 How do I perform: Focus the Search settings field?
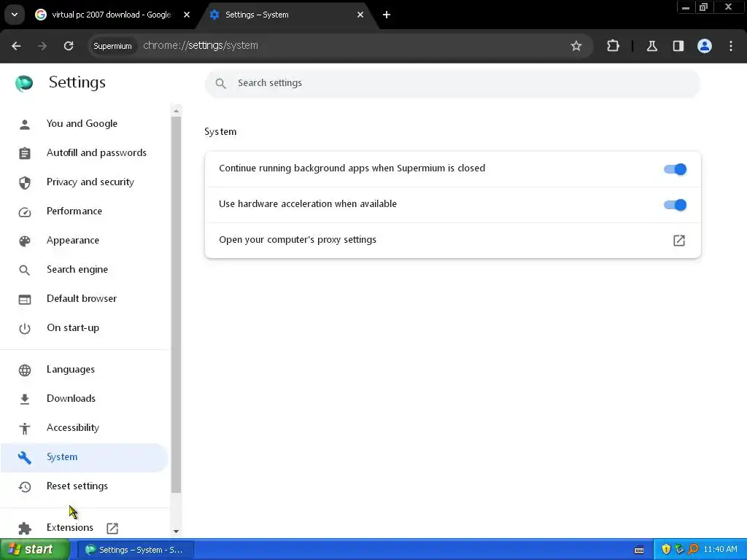452,83
